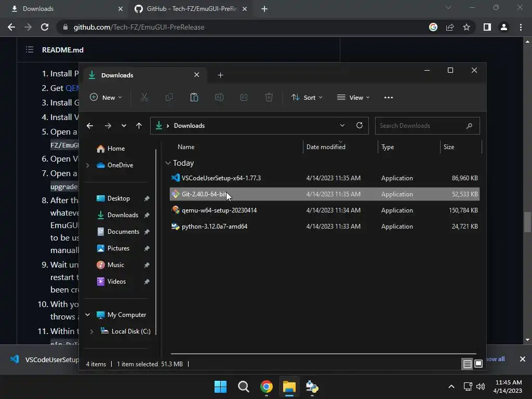Open Windows Start menu
The width and height of the screenshot is (532, 399).
point(220,387)
